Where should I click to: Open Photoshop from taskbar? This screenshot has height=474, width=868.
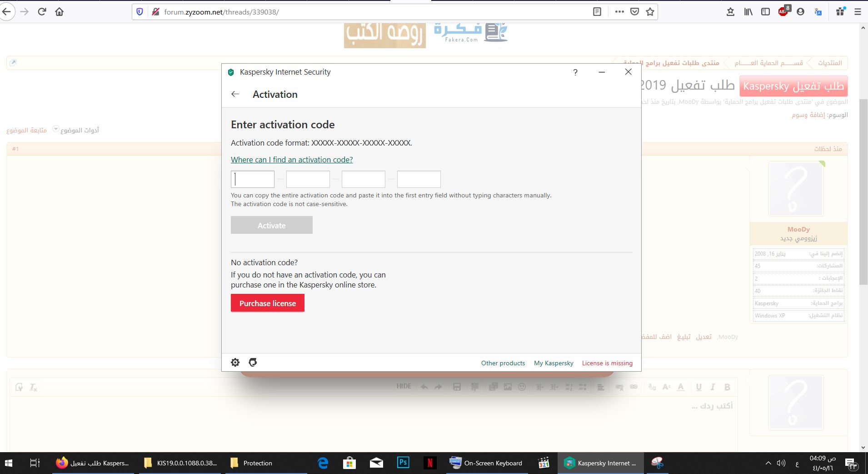point(403,463)
